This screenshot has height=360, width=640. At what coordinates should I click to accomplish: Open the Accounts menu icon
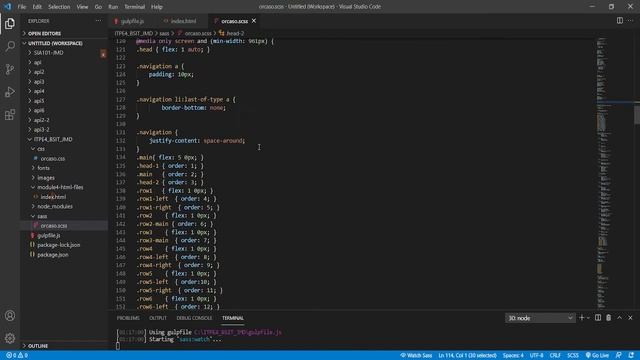click(x=10, y=316)
